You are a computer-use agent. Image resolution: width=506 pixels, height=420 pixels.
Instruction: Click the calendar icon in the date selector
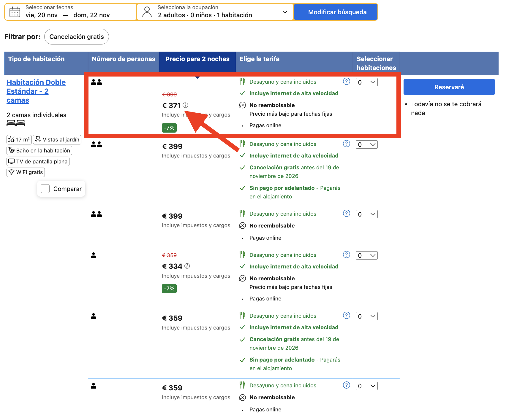coord(15,12)
